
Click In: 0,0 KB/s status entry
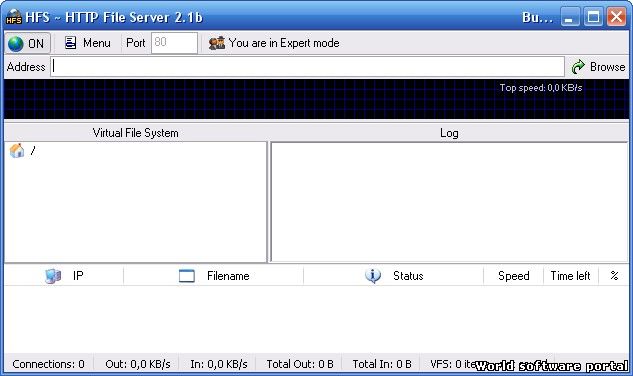click(x=219, y=364)
